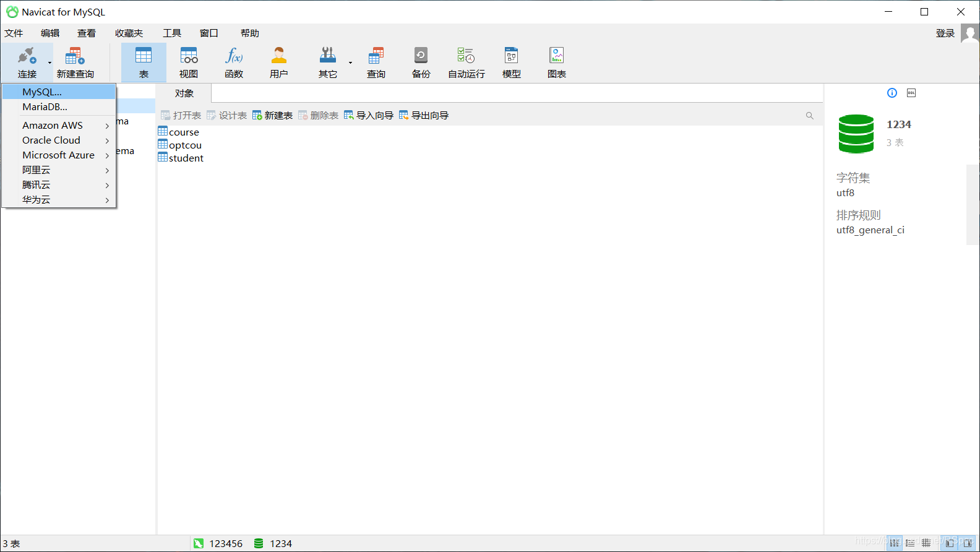Screen dimensions: 980x552
Task: Click the 登录 login link
Action: pos(945,33)
